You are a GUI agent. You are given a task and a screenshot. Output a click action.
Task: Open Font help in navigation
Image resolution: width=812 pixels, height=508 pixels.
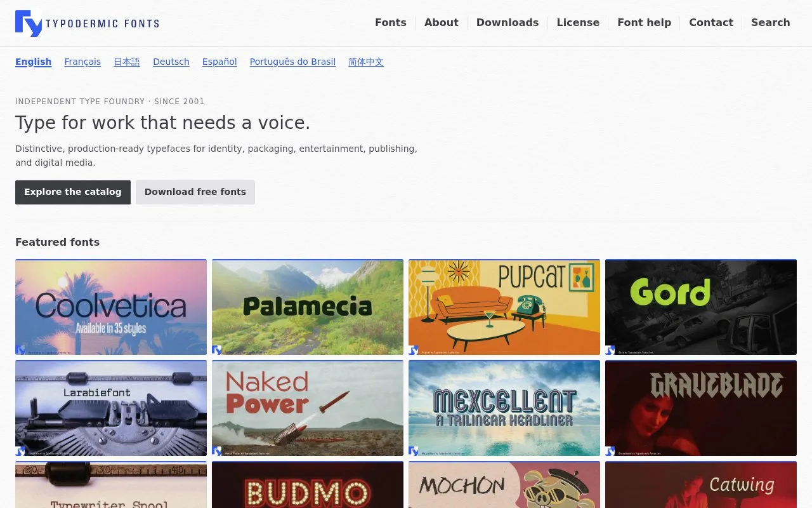coord(644,23)
